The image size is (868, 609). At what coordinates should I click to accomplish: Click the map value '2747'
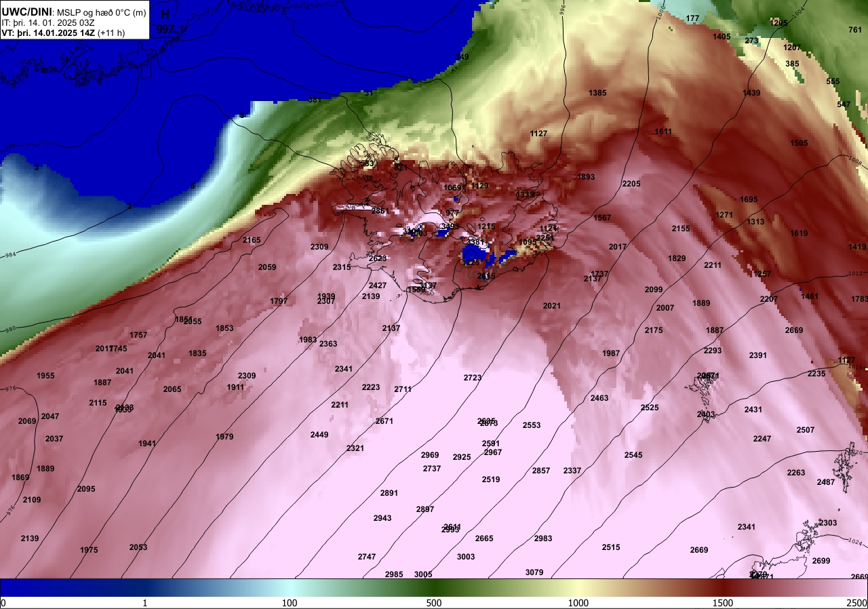367,557
